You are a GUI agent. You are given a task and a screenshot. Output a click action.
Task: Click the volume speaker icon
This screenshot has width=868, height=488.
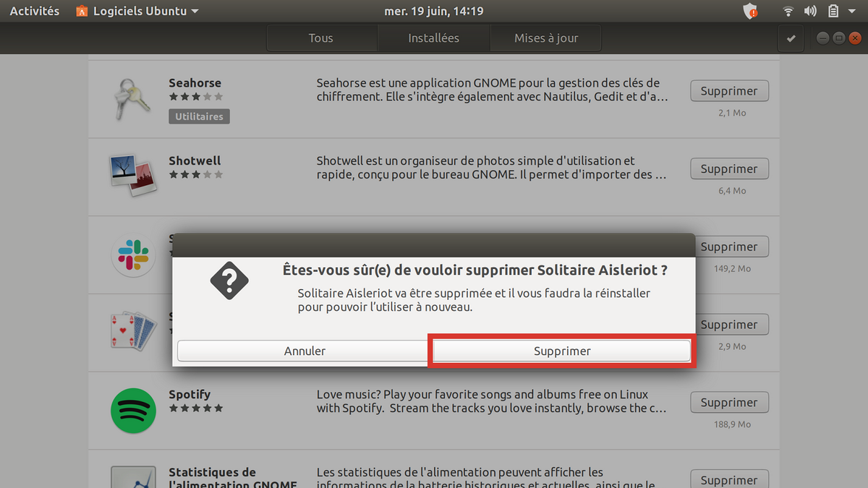809,12
